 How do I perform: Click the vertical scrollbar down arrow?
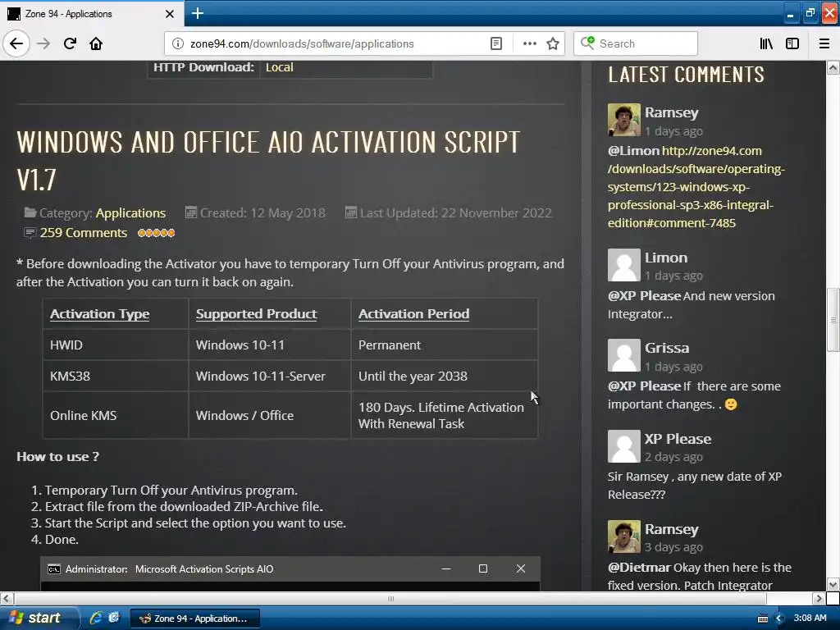[833, 584]
